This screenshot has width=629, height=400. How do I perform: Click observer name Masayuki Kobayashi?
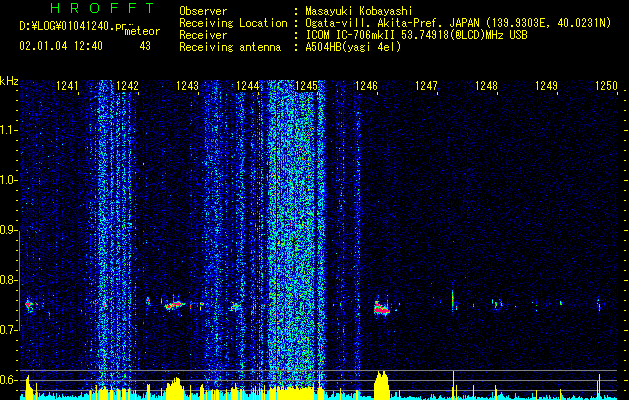coord(359,11)
